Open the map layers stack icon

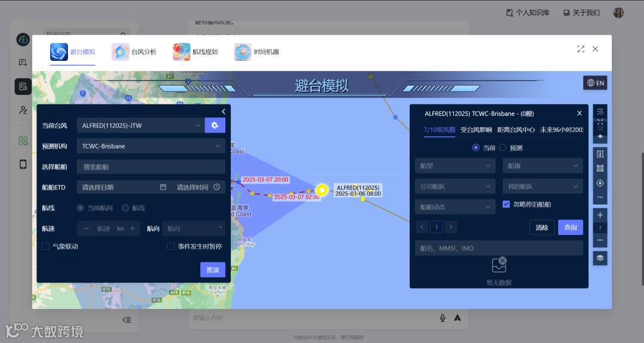point(600,258)
